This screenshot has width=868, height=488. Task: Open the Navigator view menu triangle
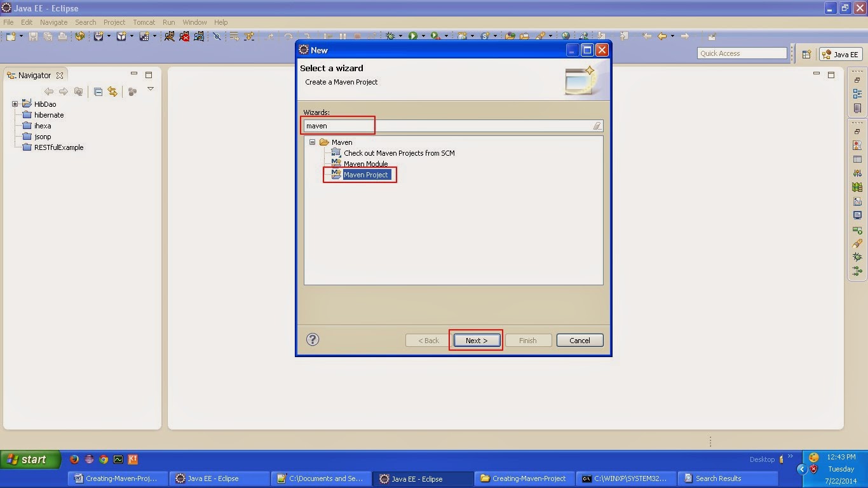coord(151,89)
